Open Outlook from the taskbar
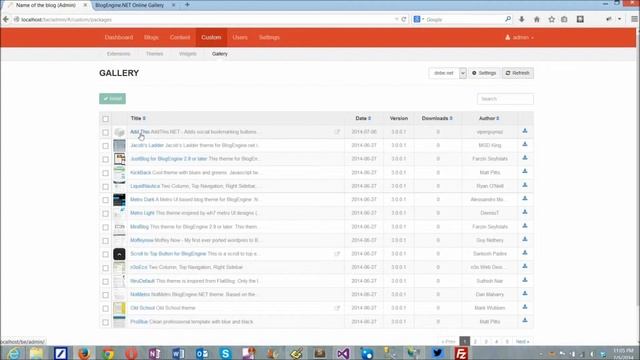The image size is (640, 360). click(x=202, y=353)
